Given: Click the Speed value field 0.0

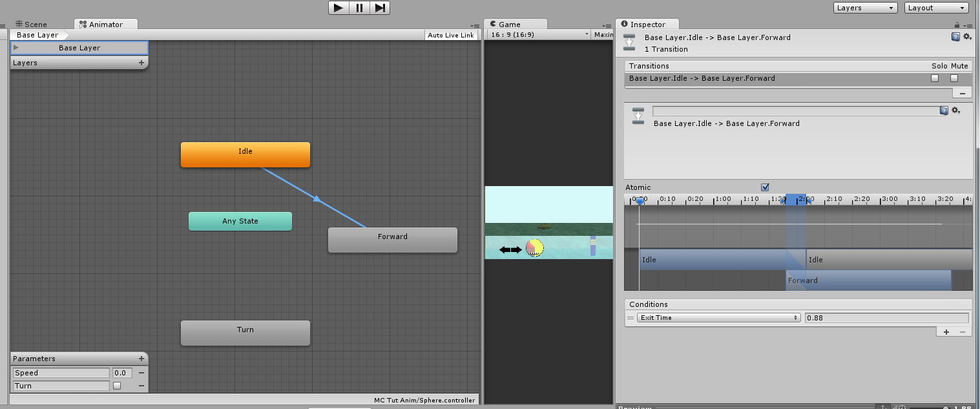Looking at the screenshot, I should (122, 373).
